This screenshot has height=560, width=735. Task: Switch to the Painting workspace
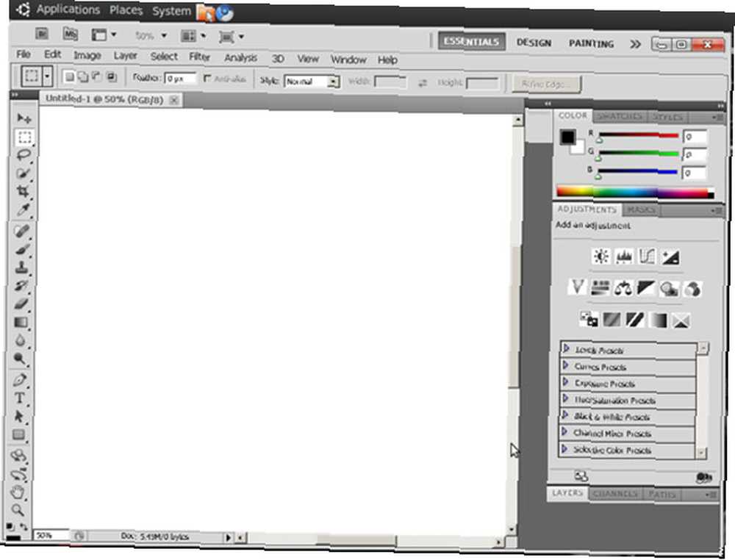591,43
